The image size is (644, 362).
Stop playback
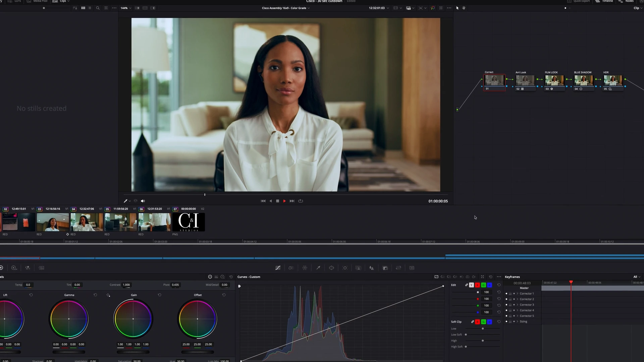click(x=277, y=201)
